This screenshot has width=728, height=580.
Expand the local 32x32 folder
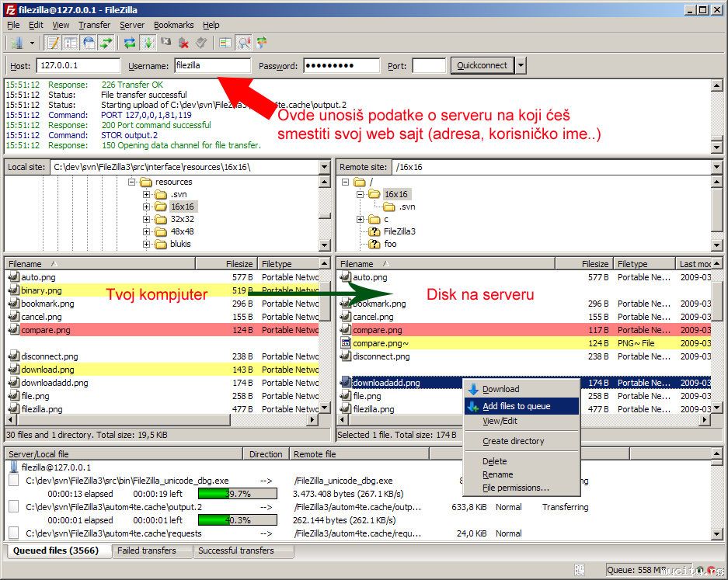point(146,219)
